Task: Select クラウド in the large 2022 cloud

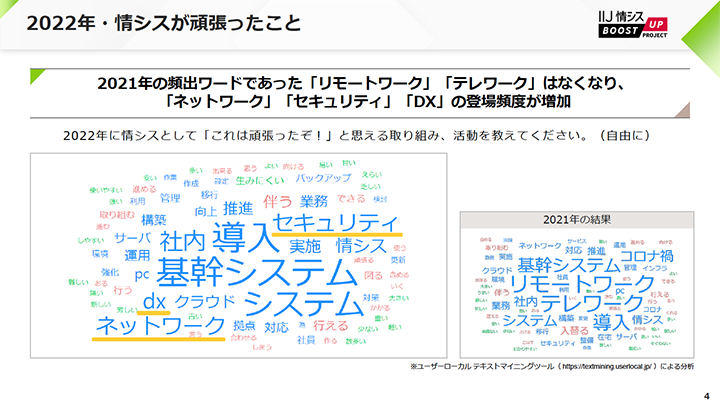Action: (x=205, y=302)
